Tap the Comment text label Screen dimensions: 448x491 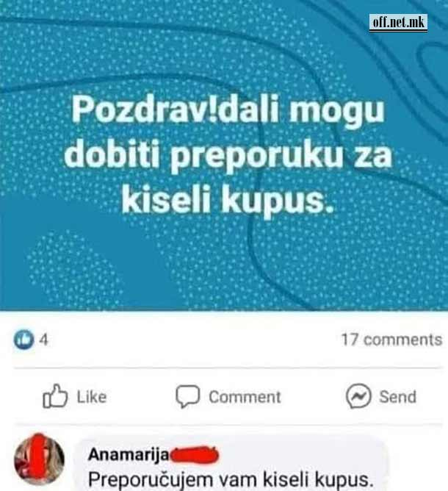click(245, 397)
